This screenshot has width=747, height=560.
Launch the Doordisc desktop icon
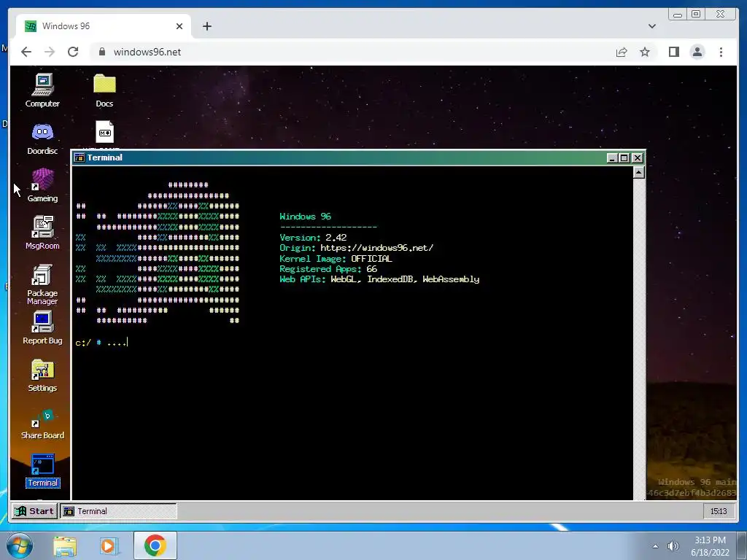42,138
